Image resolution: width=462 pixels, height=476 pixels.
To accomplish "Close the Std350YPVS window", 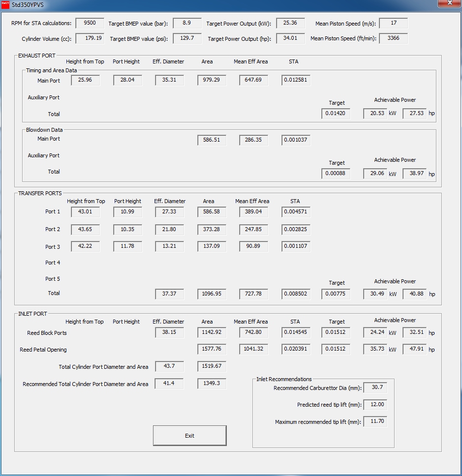I will coord(449,3).
